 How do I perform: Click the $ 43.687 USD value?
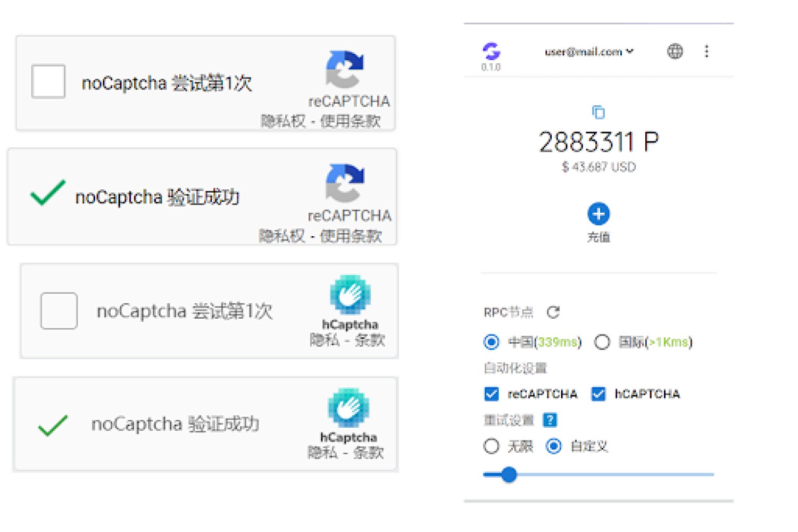click(599, 167)
